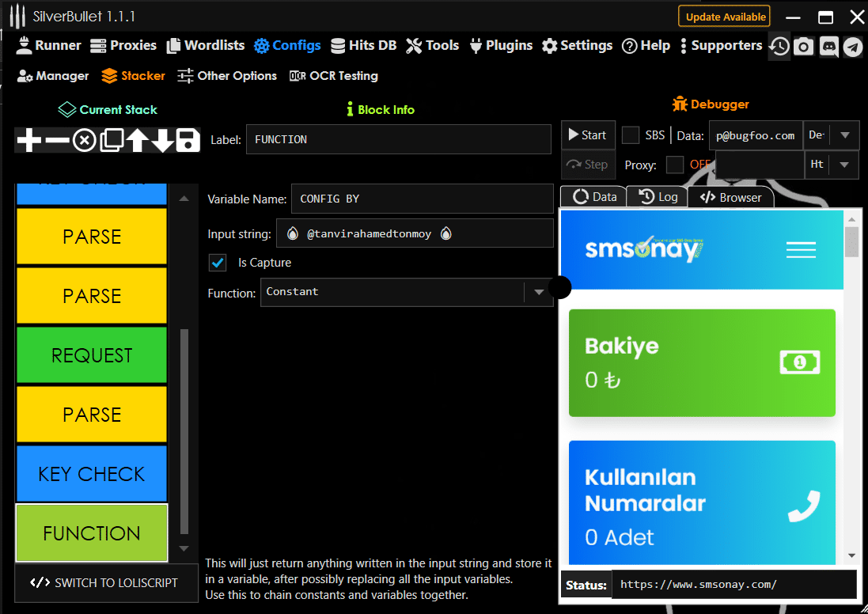Remove selected block with the minus icon

tap(57, 140)
